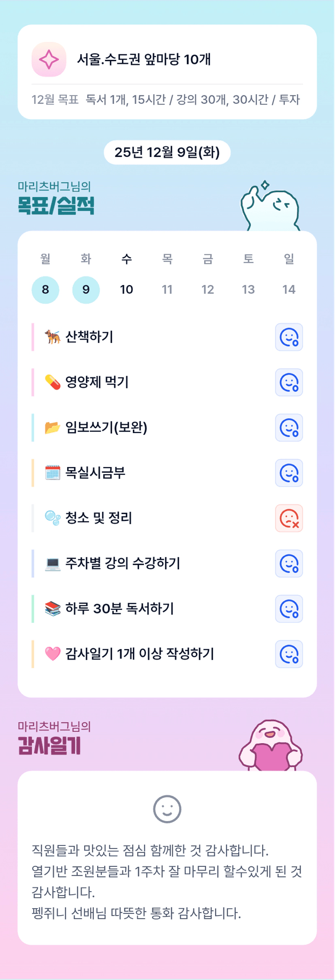335x980 pixels.
Task: Click the dog emoji beside 산책하기
Action: tap(53, 337)
